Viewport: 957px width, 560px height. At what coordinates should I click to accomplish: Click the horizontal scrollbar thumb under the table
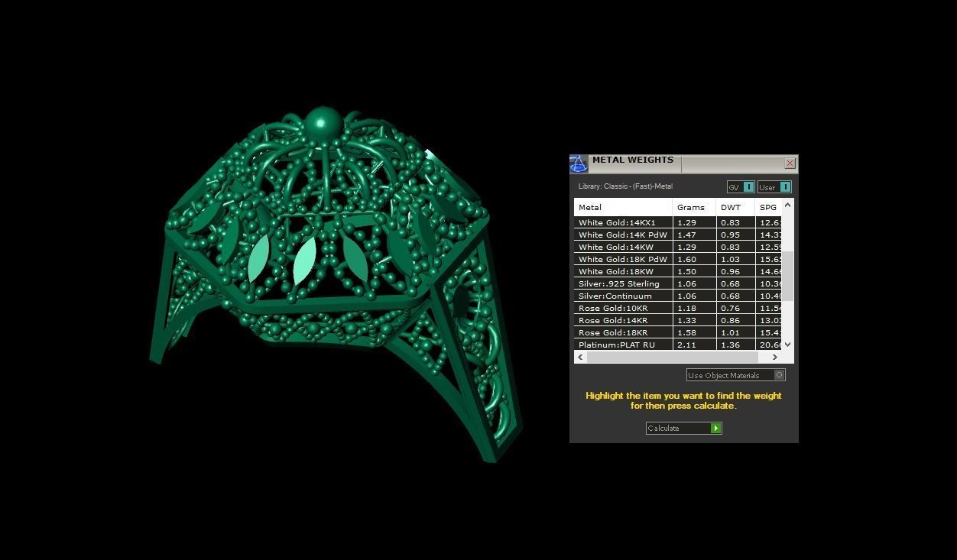pos(673,357)
